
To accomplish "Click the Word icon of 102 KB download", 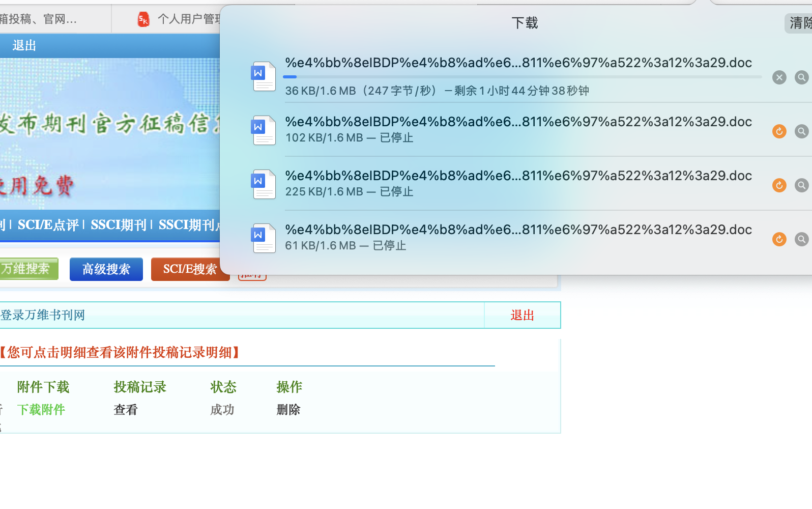I will 264,130.
